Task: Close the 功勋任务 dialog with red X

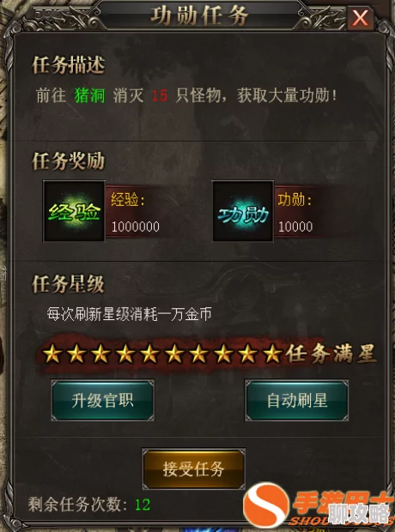Action: (x=360, y=18)
